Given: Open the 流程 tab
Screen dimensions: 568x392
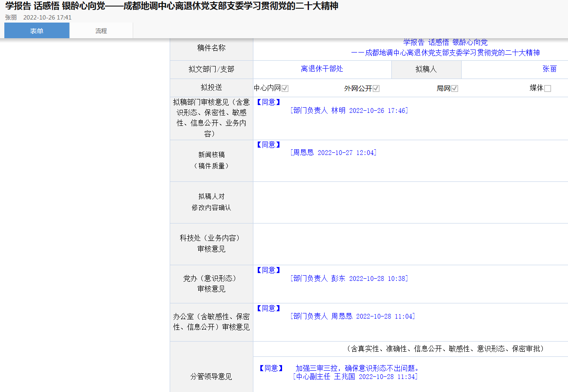Looking at the screenshot, I should click(x=101, y=31).
